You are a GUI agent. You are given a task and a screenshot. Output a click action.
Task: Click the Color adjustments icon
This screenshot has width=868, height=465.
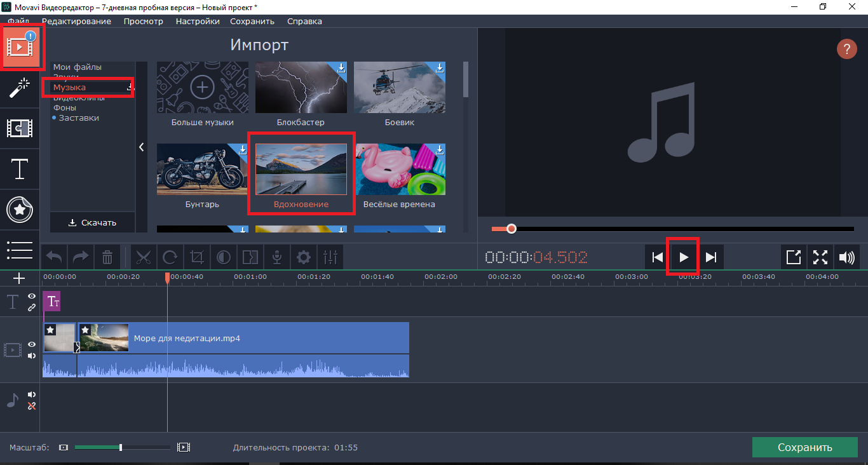[224, 257]
